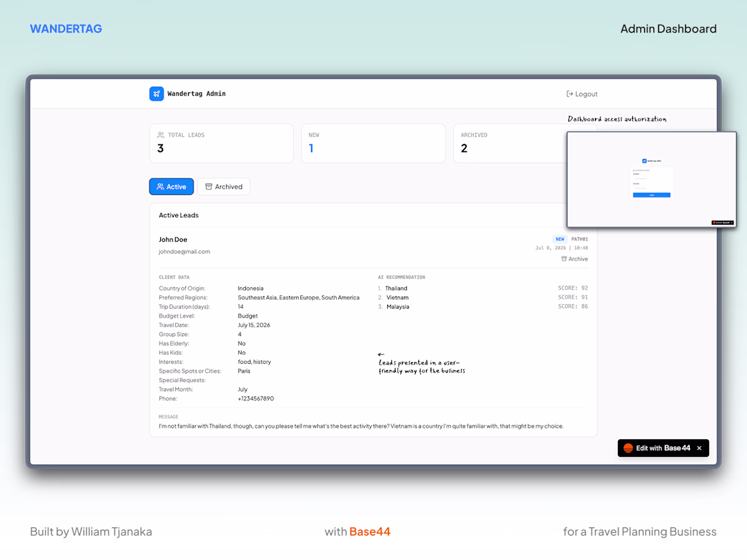Click the lead message paragraph text
This screenshot has width=747, height=560.
pyautogui.click(x=361, y=426)
